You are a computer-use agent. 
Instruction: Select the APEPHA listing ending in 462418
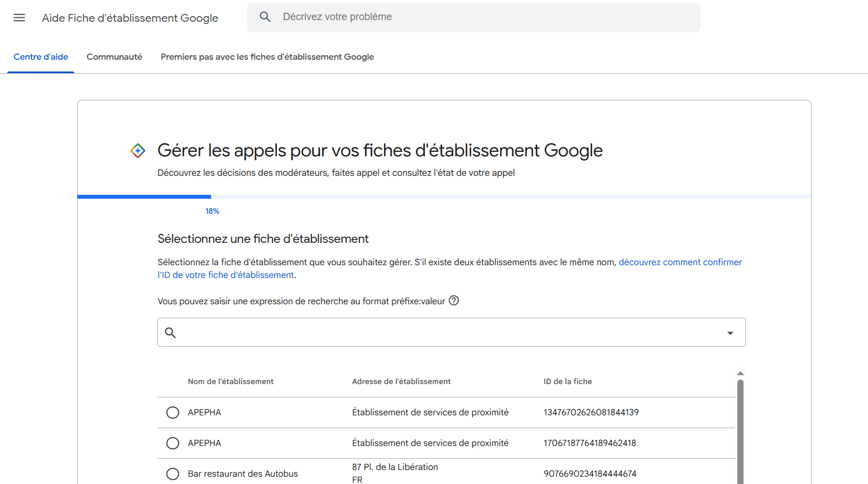(x=172, y=443)
